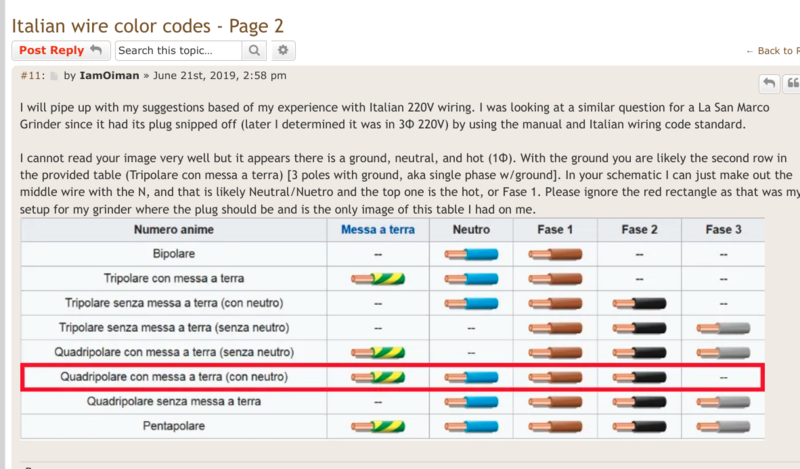800x469 pixels.
Task: Click green-yellow ground wire in Tripolare con messa a terra row
Action: coord(378,278)
